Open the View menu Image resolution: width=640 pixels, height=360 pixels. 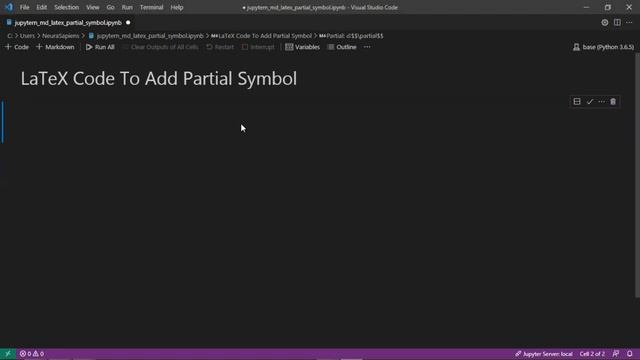(93, 7)
